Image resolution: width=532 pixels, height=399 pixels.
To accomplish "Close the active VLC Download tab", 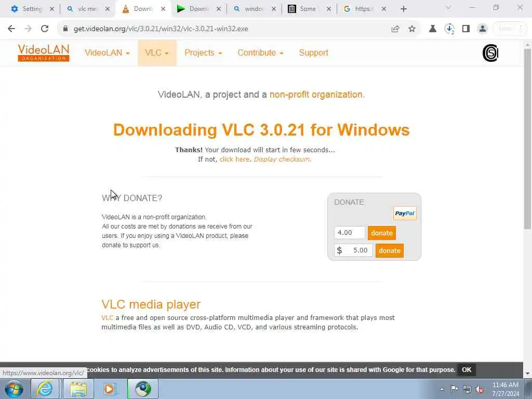I will [163, 9].
